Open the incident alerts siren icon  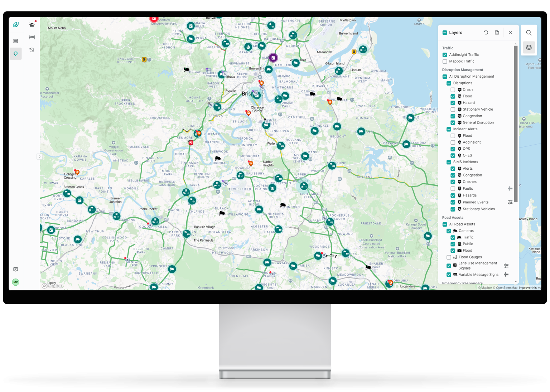point(32,24)
